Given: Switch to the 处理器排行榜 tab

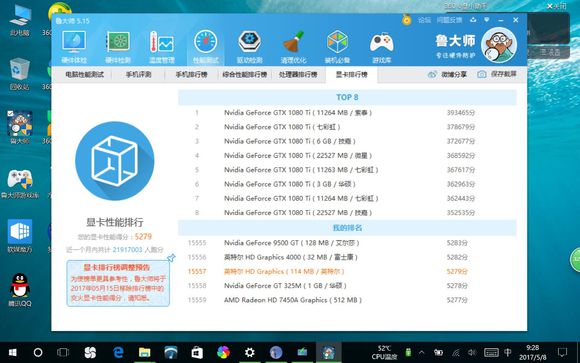Looking at the screenshot, I should [x=298, y=75].
